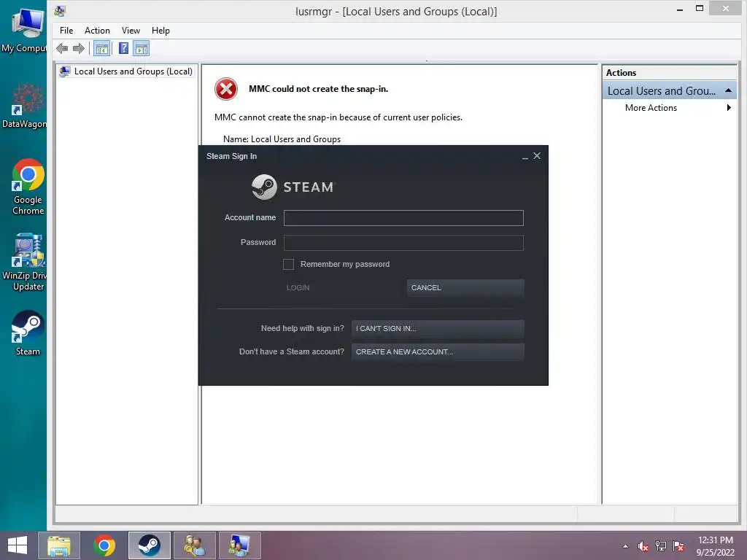Click the muted volume tray icon

(643, 546)
